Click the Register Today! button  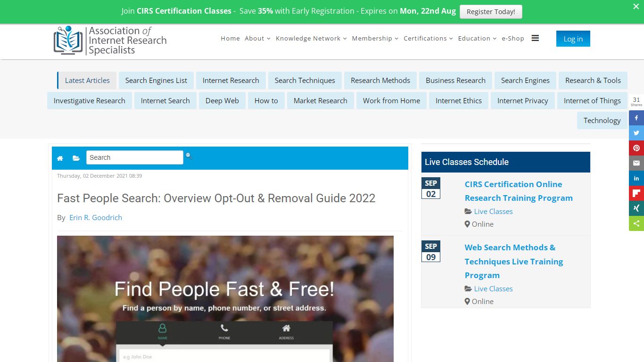491,12
